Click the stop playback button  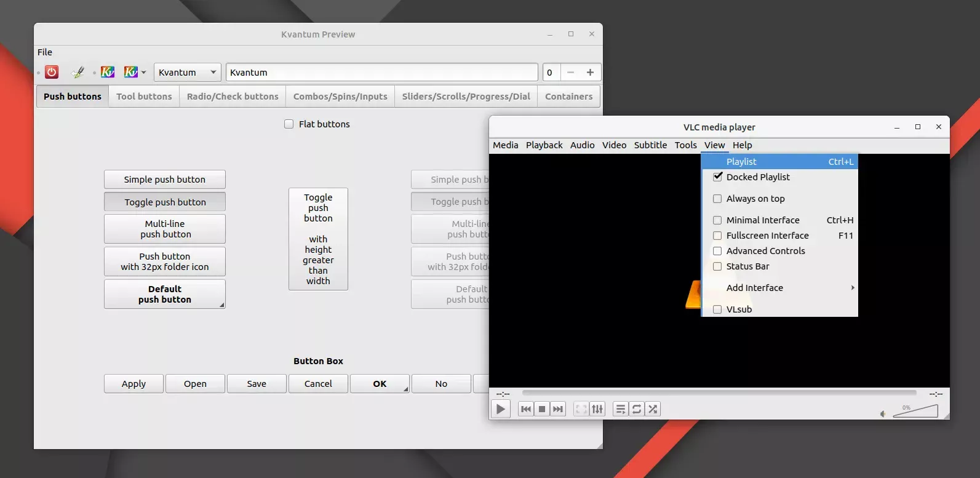point(542,409)
